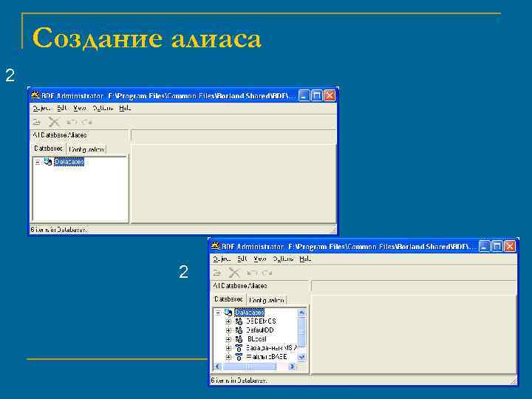Close the lower BDE Administrator window

[x=510, y=246]
